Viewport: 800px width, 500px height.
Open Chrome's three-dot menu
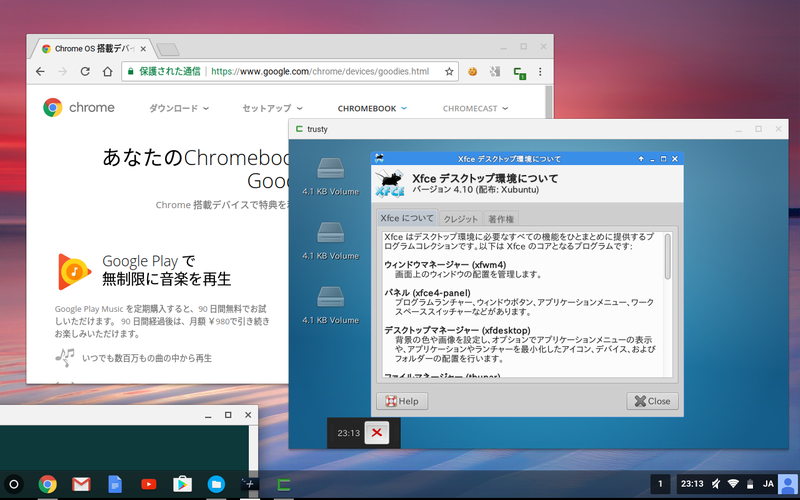540,71
